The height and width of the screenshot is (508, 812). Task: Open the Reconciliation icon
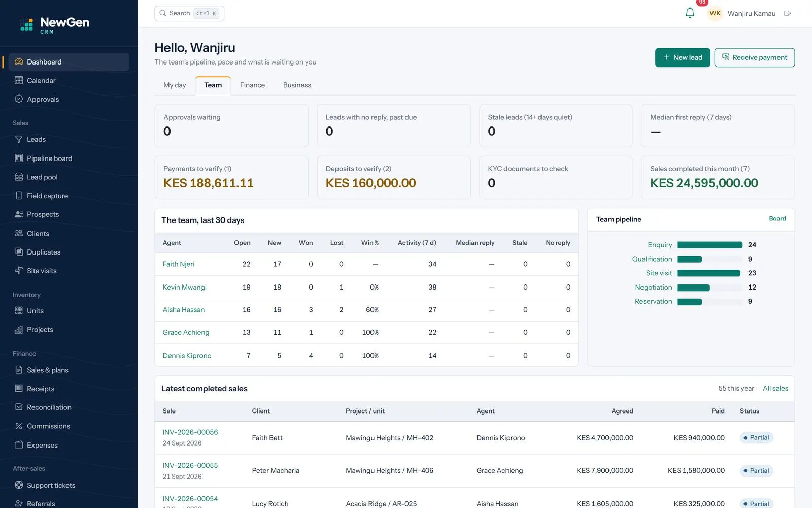[x=19, y=407]
